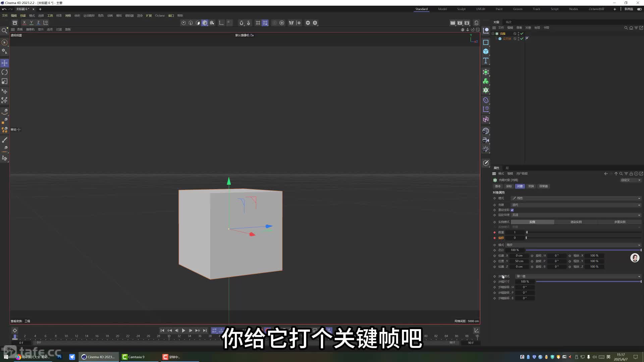Screen dimensions: 644x362
Task: Open the camera object icon
Action: pos(486,140)
